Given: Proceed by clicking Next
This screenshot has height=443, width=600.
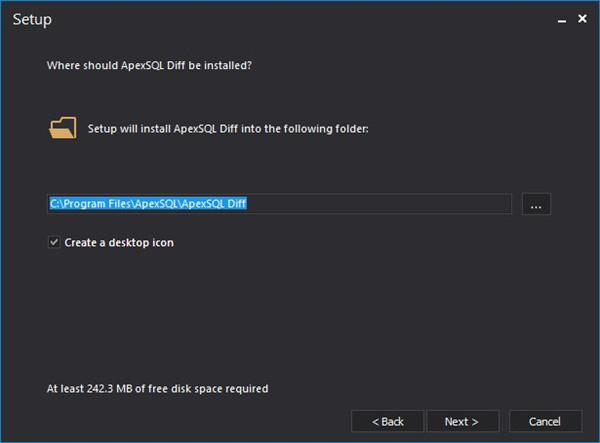Looking at the screenshot, I should pyautogui.click(x=462, y=422).
